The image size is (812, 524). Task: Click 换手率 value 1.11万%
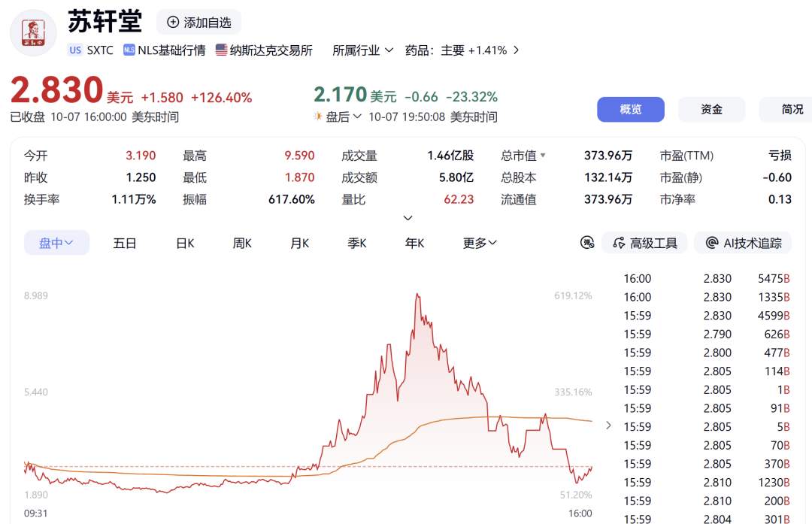point(134,199)
